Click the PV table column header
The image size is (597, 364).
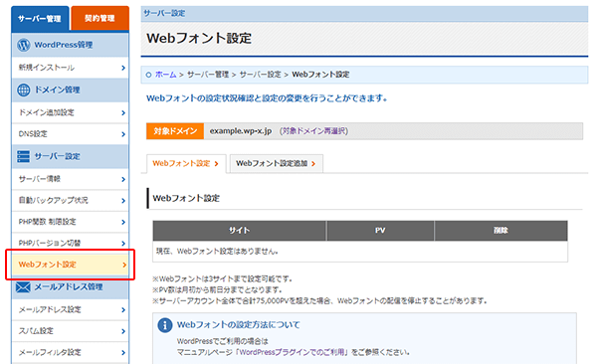tap(380, 231)
